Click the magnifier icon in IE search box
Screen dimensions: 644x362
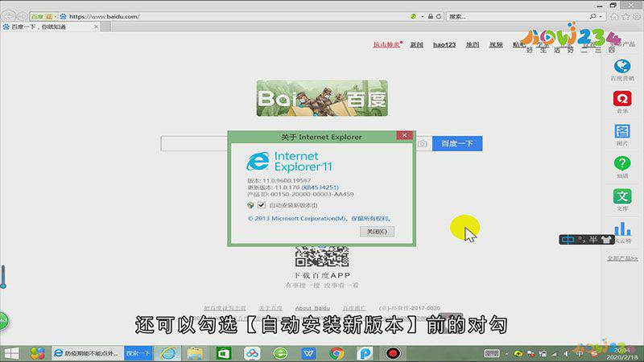(592, 16)
